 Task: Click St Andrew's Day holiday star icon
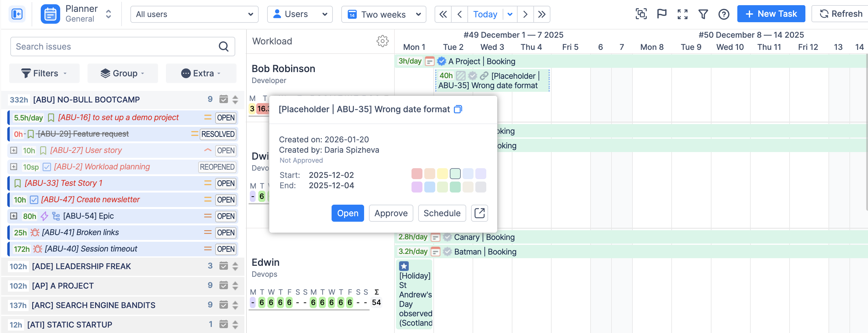(x=404, y=266)
